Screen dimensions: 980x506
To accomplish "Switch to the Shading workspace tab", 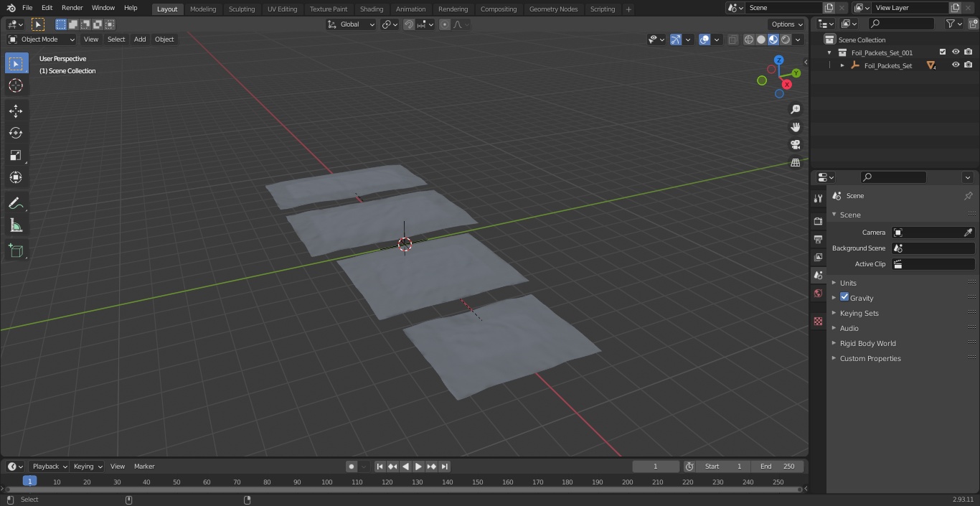I will point(372,9).
